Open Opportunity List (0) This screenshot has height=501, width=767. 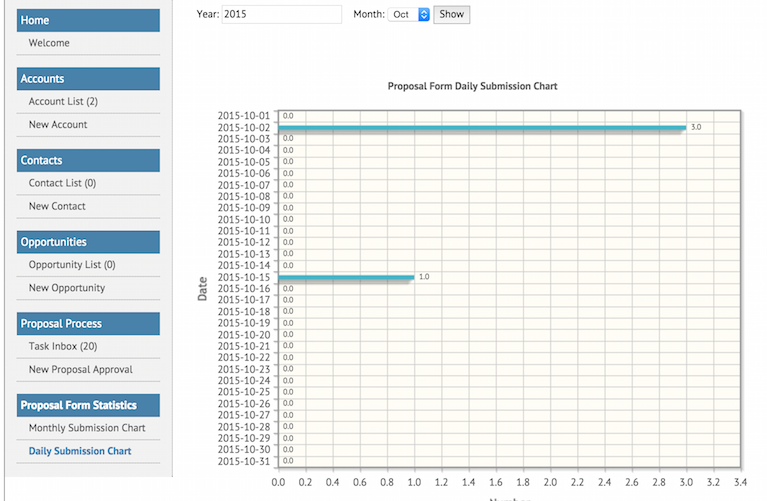72,265
